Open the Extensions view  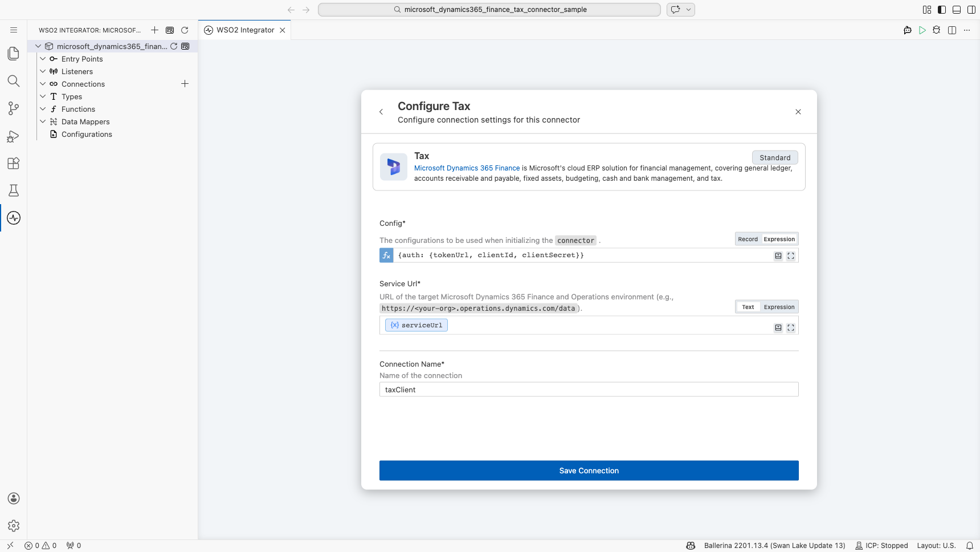click(14, 163)
